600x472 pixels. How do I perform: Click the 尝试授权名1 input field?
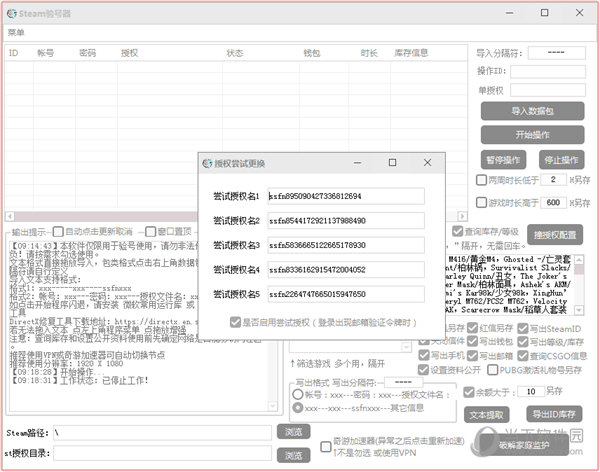pos(346,196)
